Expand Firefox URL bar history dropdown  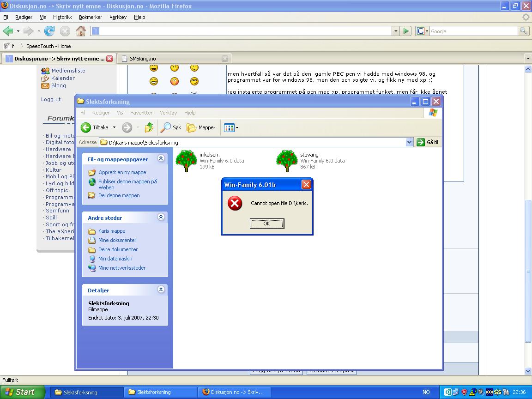(396, 31)
